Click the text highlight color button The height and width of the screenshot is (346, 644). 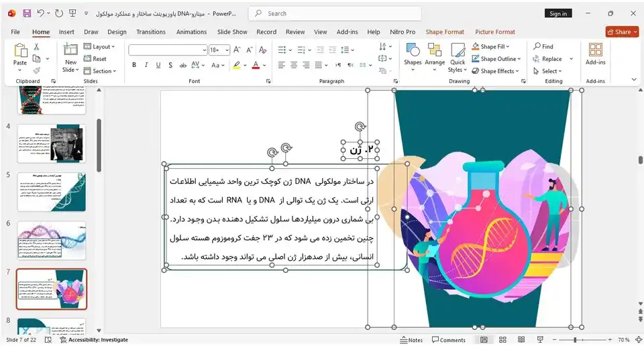click(237, 65)
